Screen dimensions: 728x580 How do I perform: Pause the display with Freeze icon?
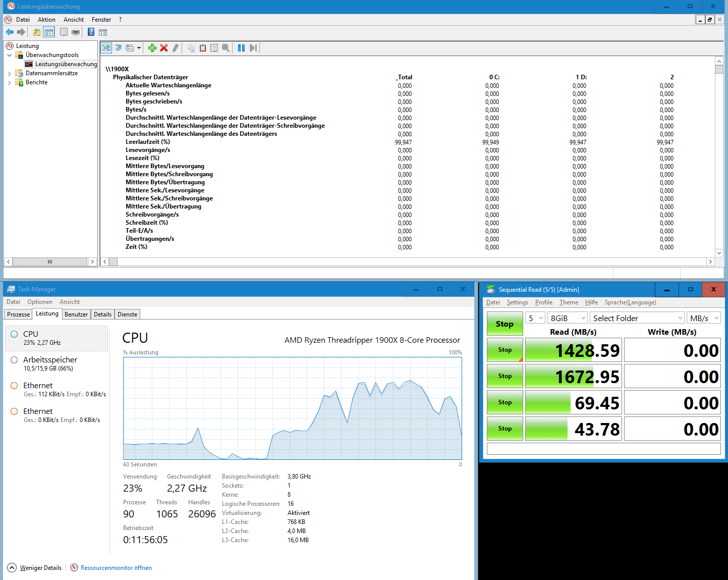pyautogui.click(x=242, y=48)
